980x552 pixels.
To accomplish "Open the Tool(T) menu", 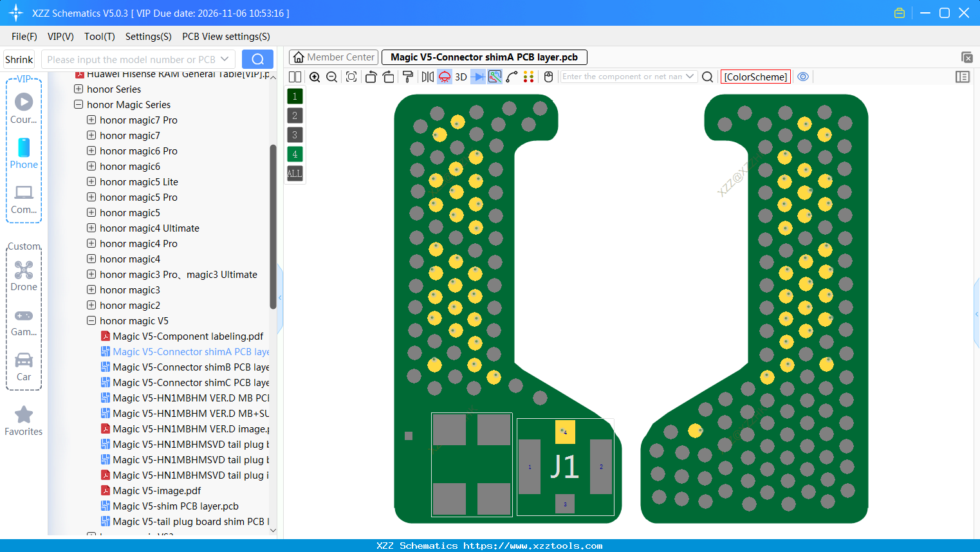I will click(x=99, y=37).
